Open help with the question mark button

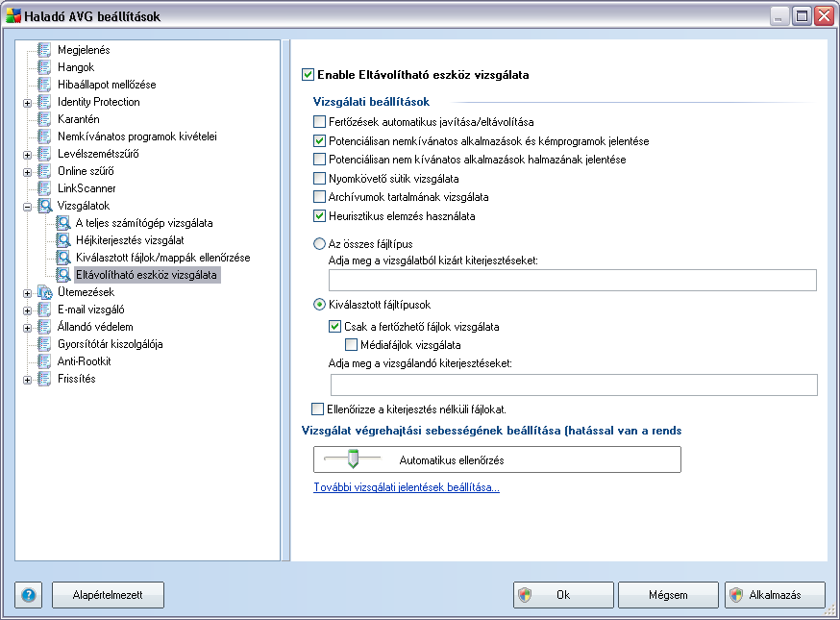(29, 595)
